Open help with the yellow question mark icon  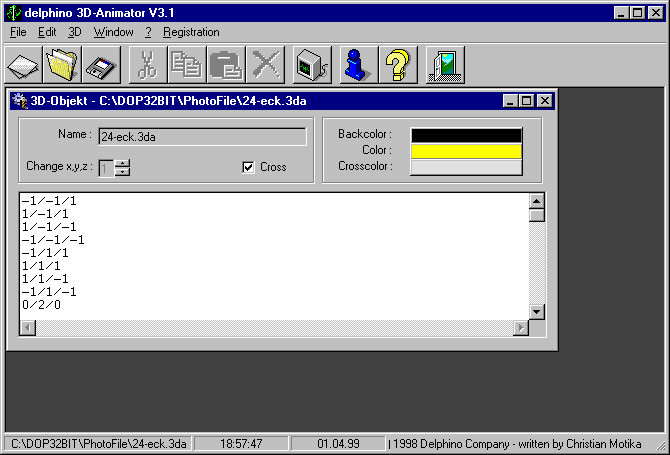click(x=397, y=65)
